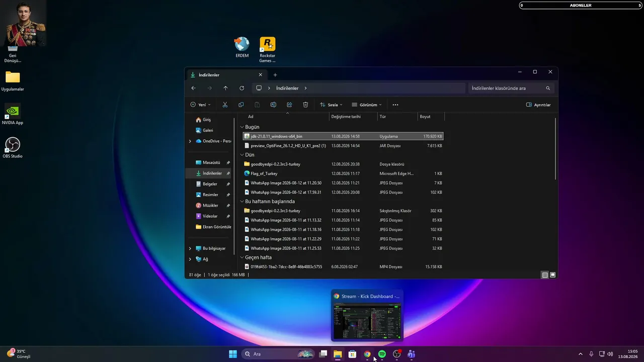Toggle the Ayrıntılar details pane
Screen dimensions: 644x362
pos(538,105)
